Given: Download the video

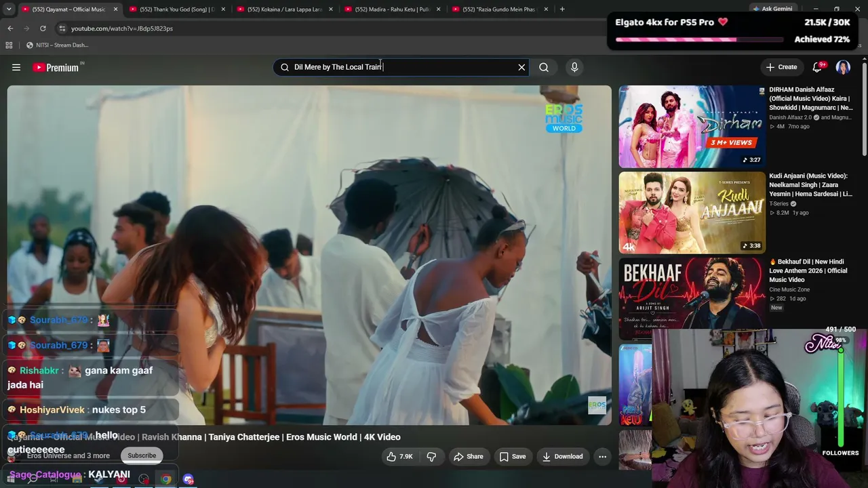Looking at the screenshot, I should tap(563, 457).
